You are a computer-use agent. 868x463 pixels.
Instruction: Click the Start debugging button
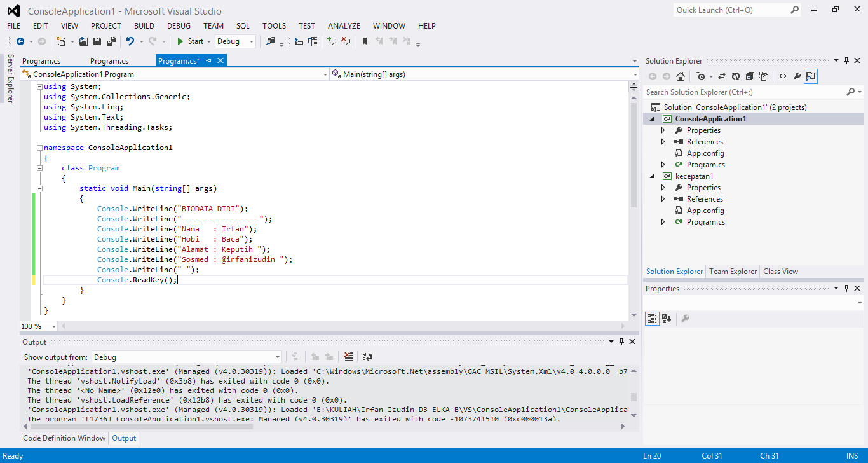coord(190,41)
